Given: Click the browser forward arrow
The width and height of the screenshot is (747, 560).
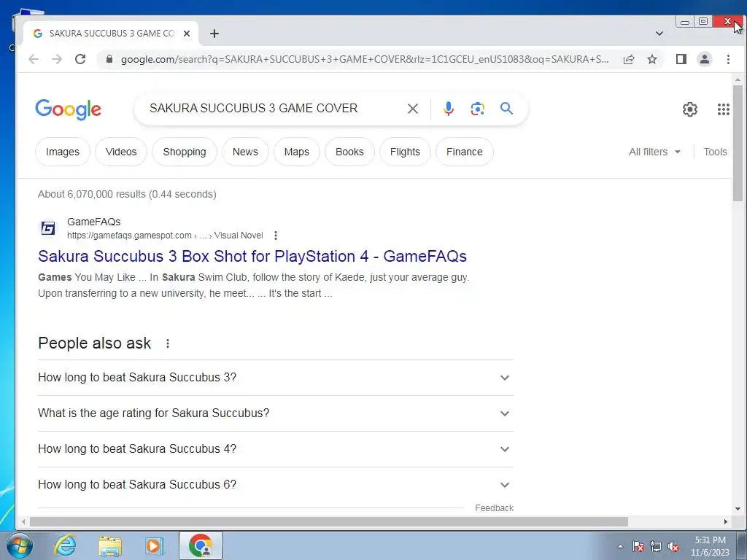Looking at the screenshot, I should point(57,59).
